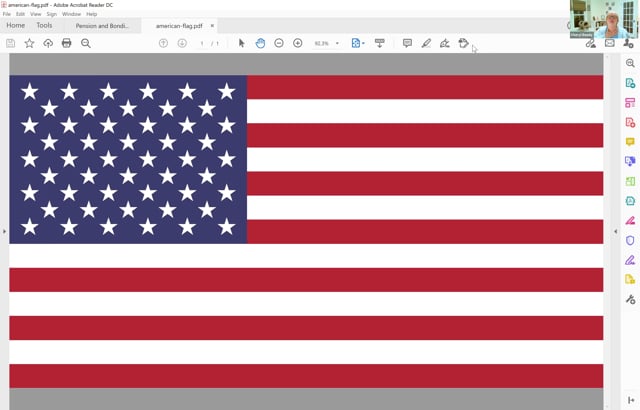This screenshot has width=640, height=410.
Task: Print the document with the printer icon
Action: coord(67,43)
